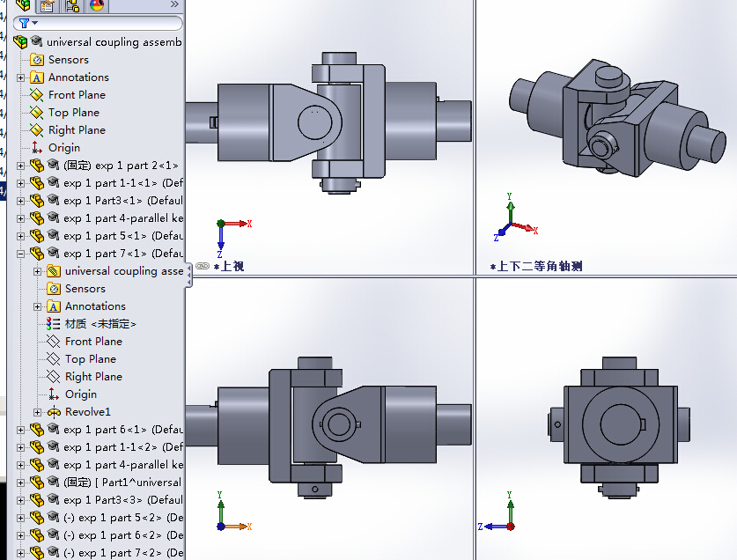Select the assembly Right Plane icon
737x560 pixels.
37,129
